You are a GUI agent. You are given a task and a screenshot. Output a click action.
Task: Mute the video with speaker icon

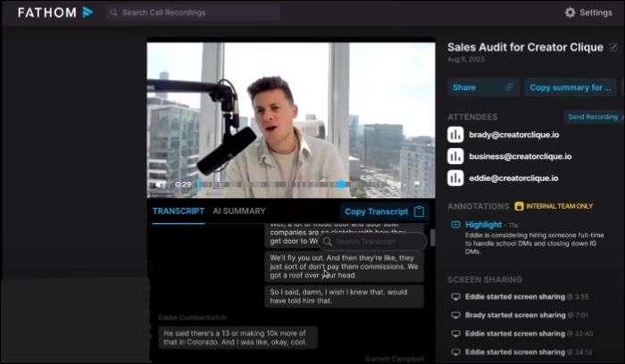160,185
